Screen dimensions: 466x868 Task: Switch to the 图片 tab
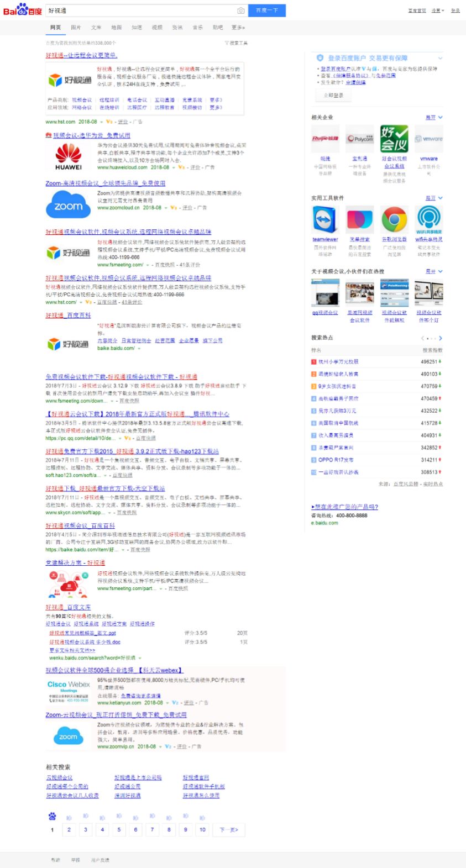[76, 28]
